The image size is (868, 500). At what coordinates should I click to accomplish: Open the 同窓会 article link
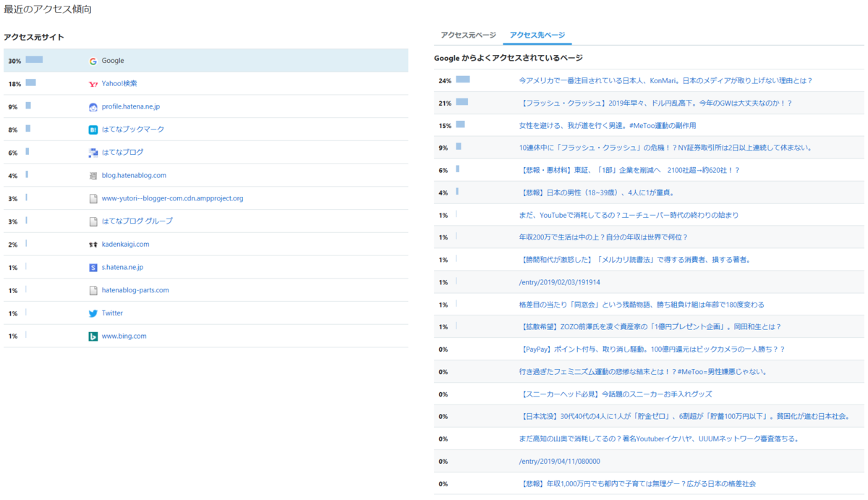pyautogui.click(x=642, y=305)
